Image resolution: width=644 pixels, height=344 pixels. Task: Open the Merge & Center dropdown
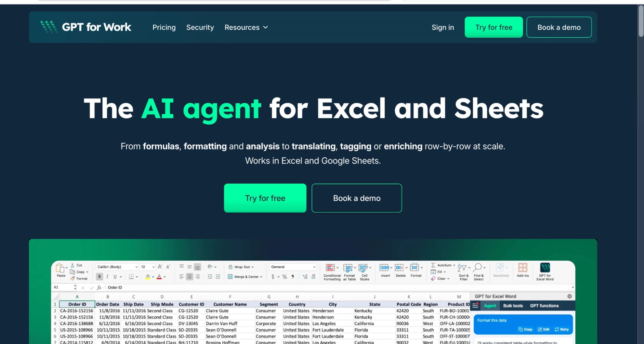(x=261, y=277)
